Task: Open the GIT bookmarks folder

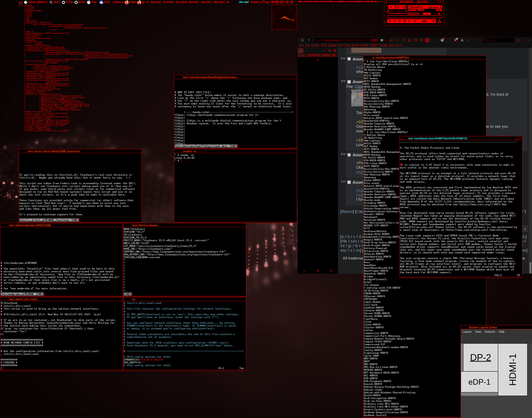Action: [x=374, y=45]
